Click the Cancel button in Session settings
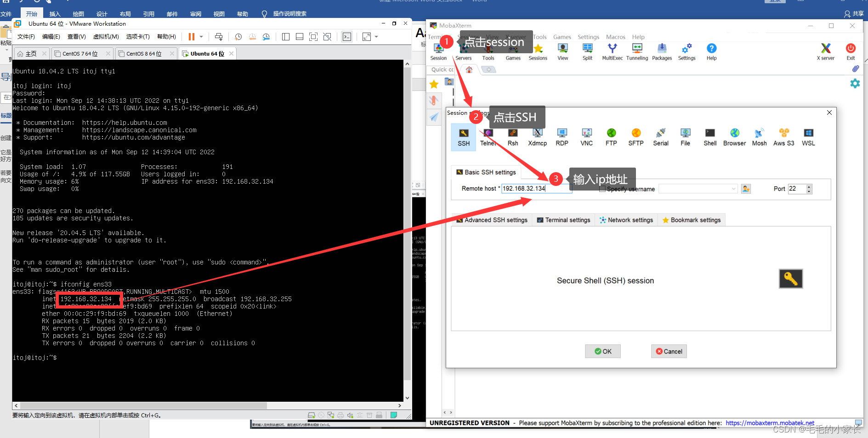Image resolution: width=868 pixels, height=438 pixels. tap(669, 351)
